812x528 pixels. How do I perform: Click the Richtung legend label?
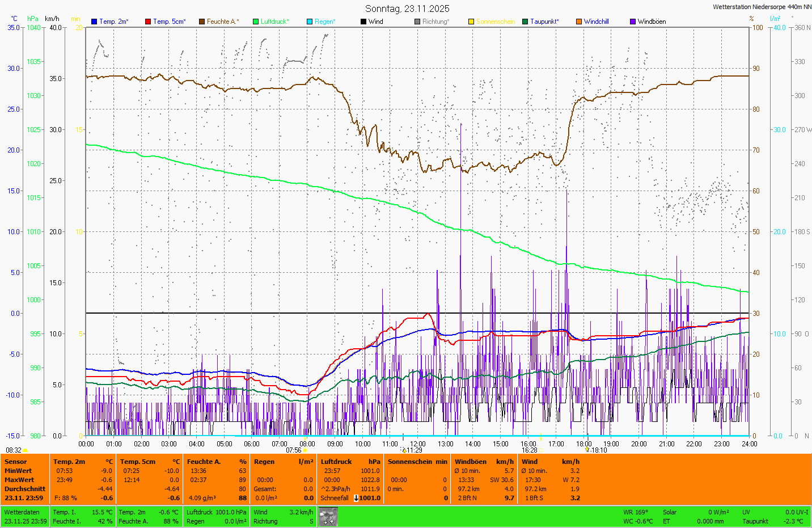pyautogui.click(x=435, y=22)
